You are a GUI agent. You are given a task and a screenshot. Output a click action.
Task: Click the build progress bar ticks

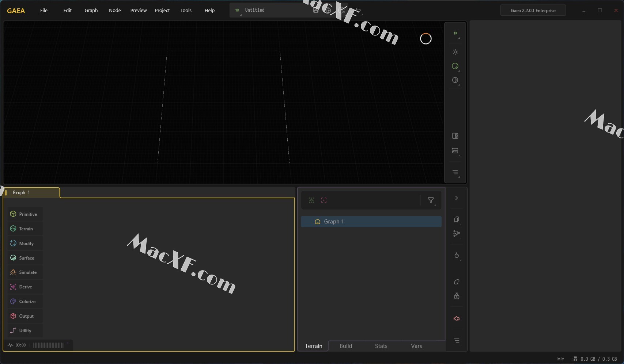pos(48,345)
